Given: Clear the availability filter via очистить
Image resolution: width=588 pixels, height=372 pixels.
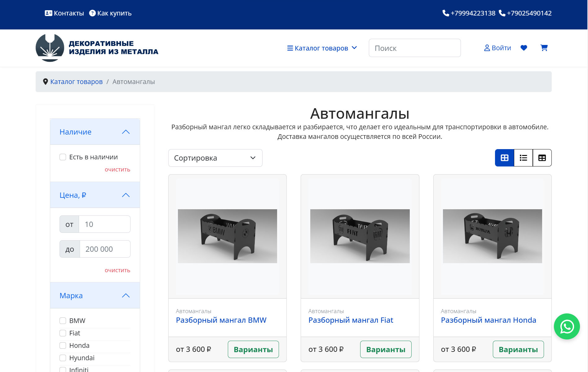Looking at the screenshot, I should 117,170.
